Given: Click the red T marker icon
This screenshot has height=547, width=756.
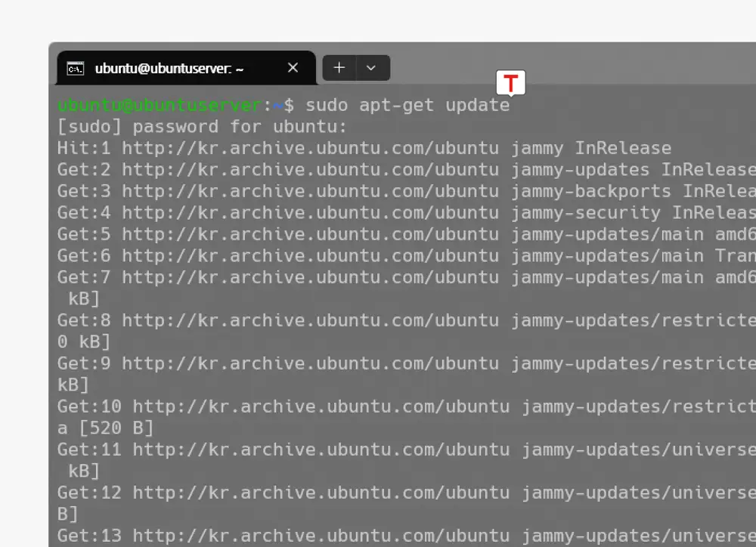Looking at the screenshot, I should pyautogui.click(x=511, y=83).
